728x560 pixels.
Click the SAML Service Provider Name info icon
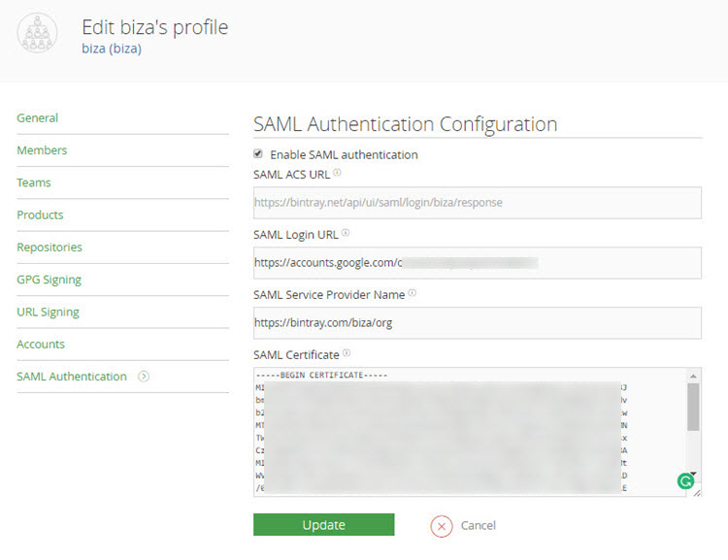coord(413,293)
